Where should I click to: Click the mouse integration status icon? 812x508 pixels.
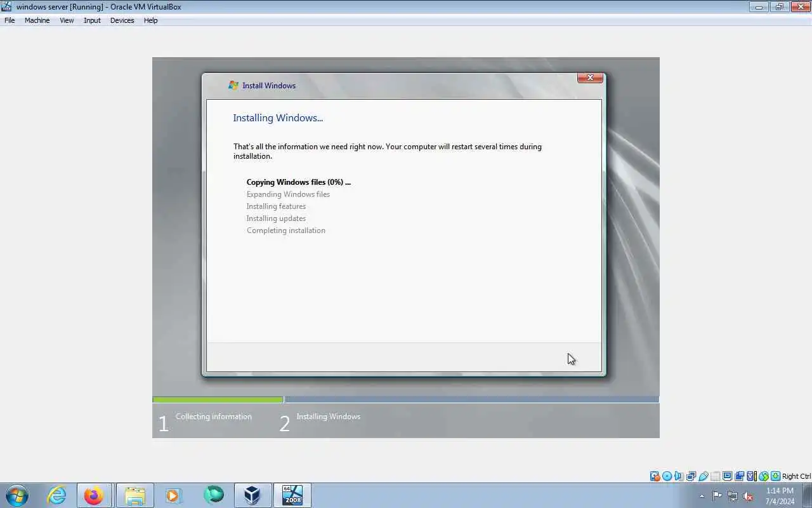click(x=763, y=476)
